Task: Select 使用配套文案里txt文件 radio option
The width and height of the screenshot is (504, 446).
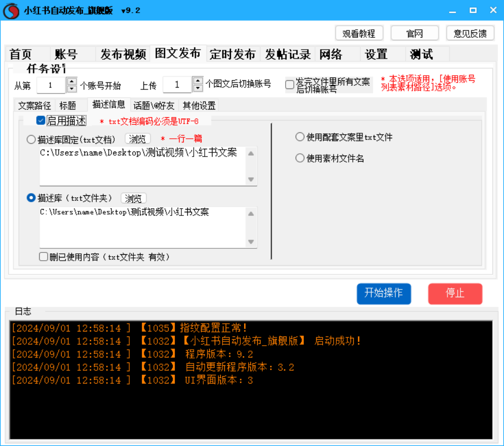Action: (300, 137)
